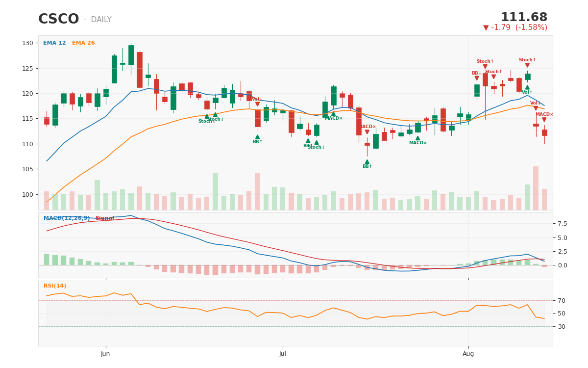Click the EMA 26 legend label
588x368 pixels.
pos(83,43)
